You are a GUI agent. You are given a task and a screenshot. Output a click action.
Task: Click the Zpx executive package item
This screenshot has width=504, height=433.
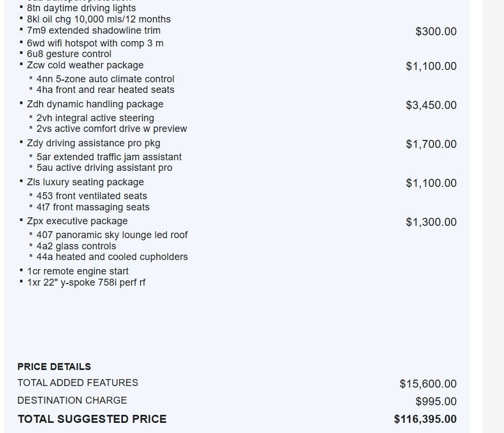coord(77,221)
